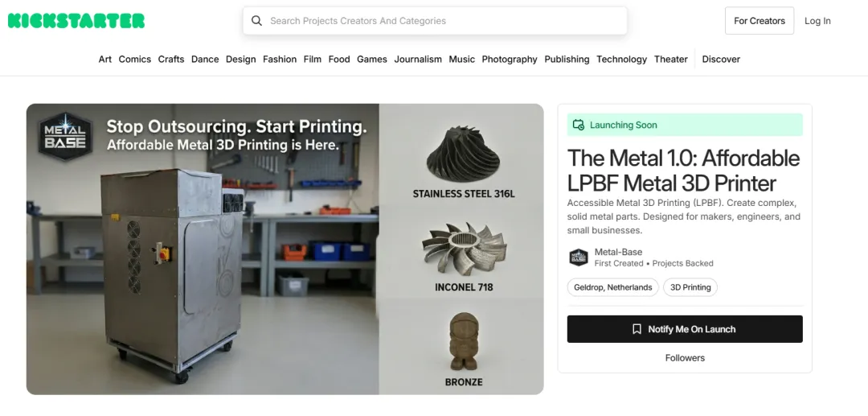Click the For Creators button
The width and height of the screenshot is (868, 416).
pos(759,21)
